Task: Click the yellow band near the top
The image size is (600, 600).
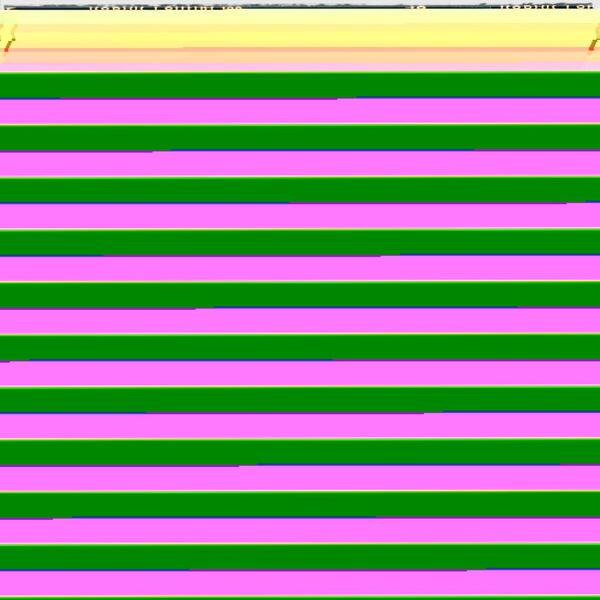Action: pos(300,32)
